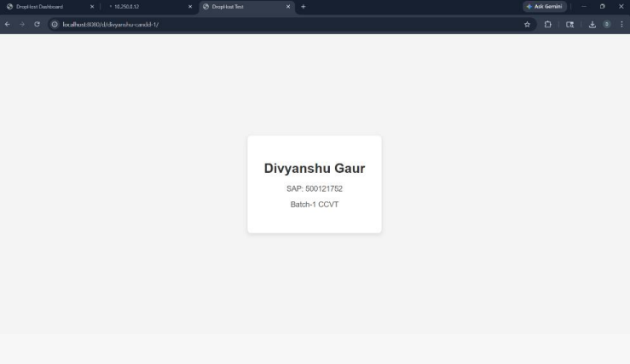Close the browser window
This screenshot has height=364, width=630.
pos(621,7)
